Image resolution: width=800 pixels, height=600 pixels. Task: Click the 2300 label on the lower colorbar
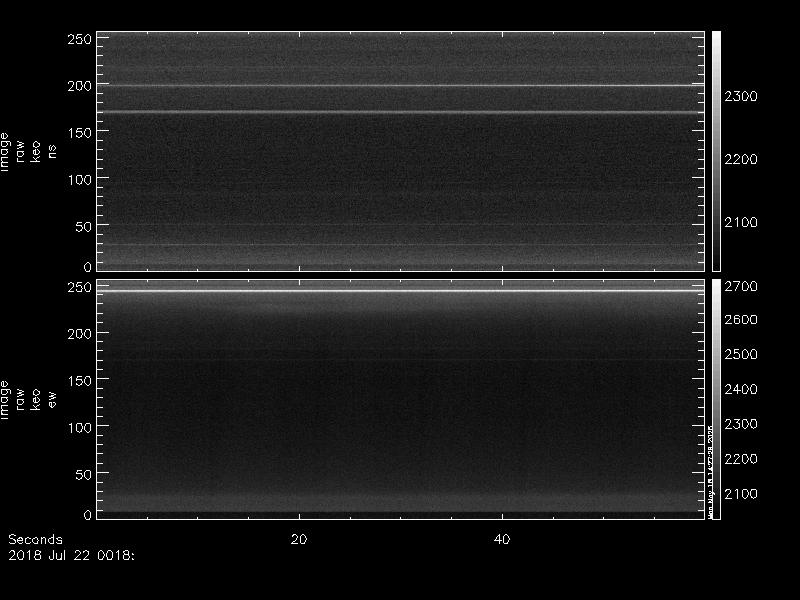(x=741, y=424)
